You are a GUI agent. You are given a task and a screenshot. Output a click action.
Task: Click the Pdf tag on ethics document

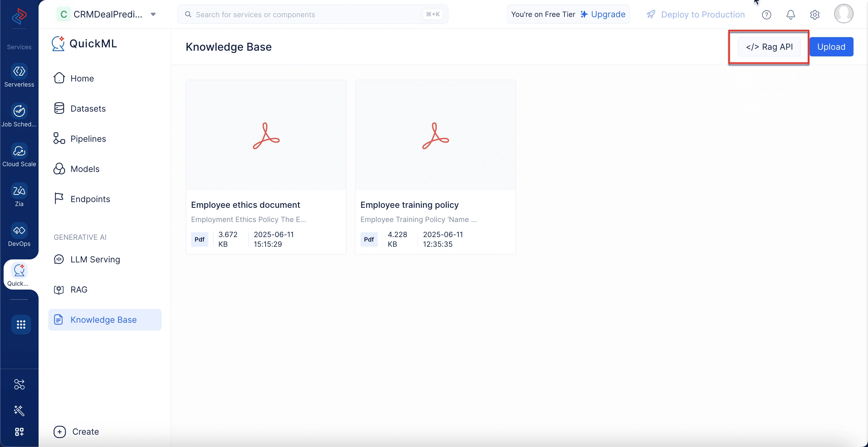tap(200, 239)
